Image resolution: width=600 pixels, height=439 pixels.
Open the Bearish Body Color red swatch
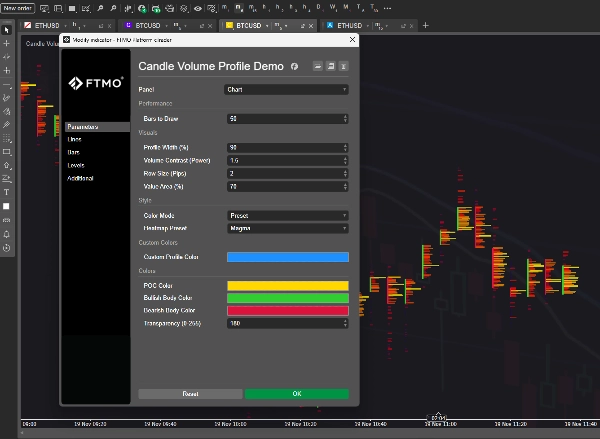pos(288,311)
